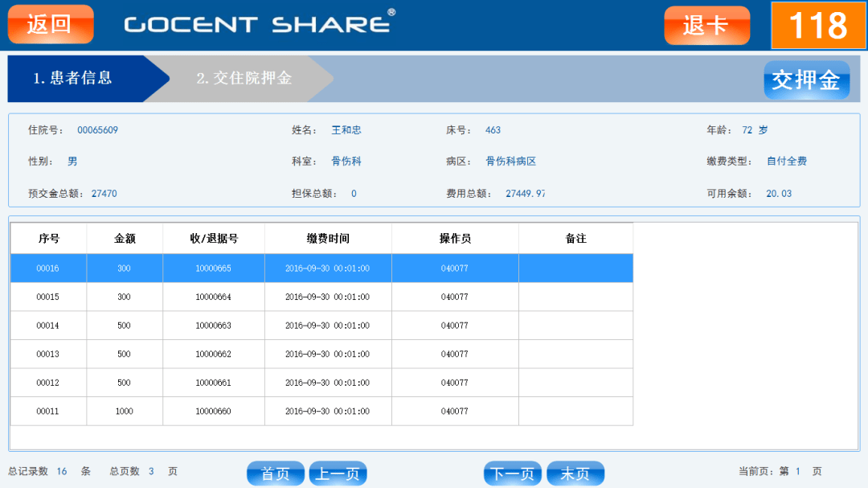
Task: Click receipt number 10000662
Action: tap(213, 354)
